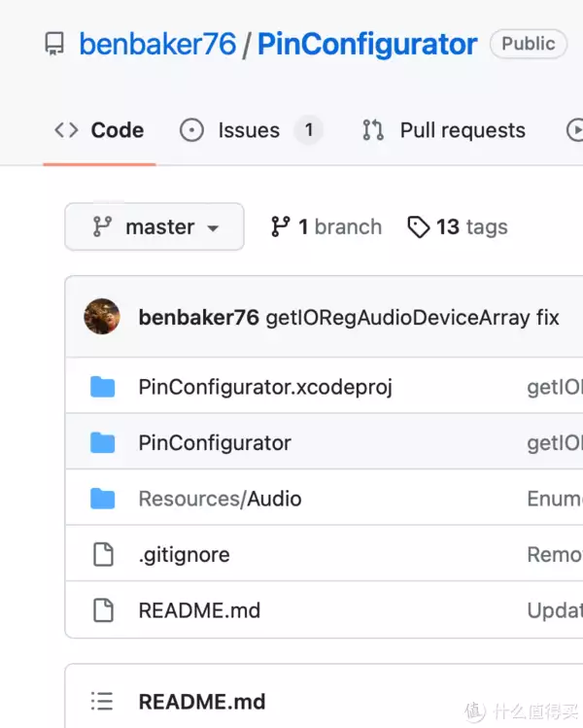583x728 pixels.
Task: View the 13 tags link
Action: 458,226
